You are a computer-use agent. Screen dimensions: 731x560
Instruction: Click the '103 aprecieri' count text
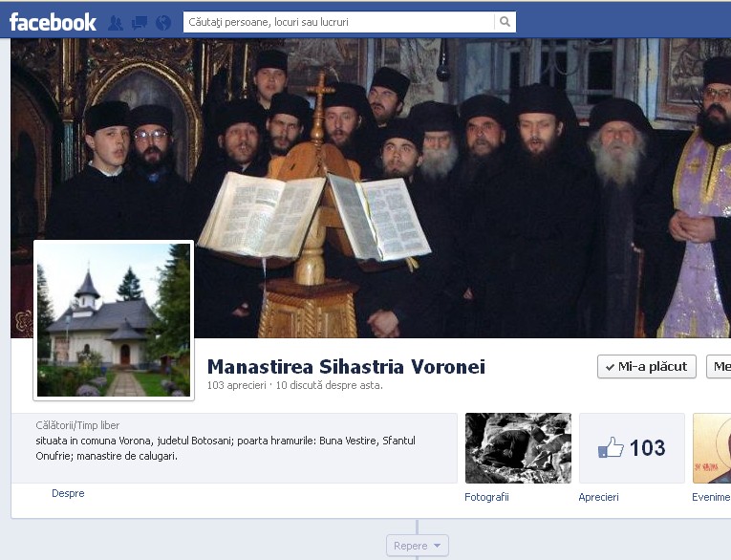pyautogui.click(x=235, y=385)
